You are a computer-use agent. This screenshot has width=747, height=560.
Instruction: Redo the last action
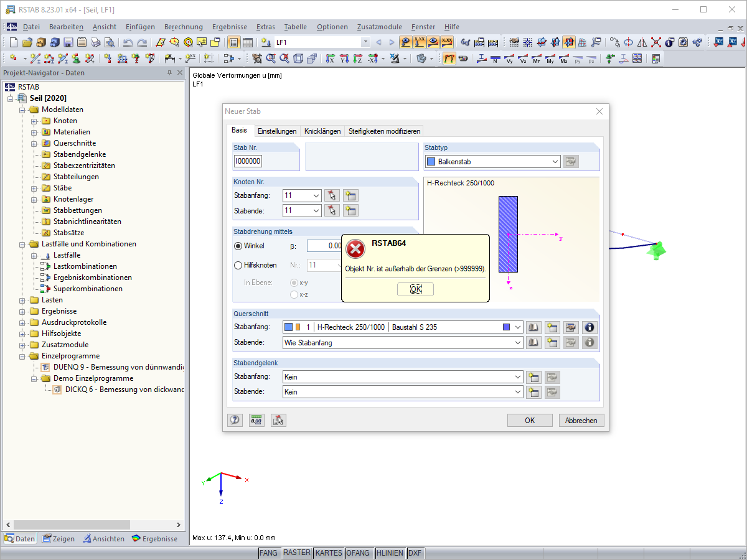pos(142,42)
